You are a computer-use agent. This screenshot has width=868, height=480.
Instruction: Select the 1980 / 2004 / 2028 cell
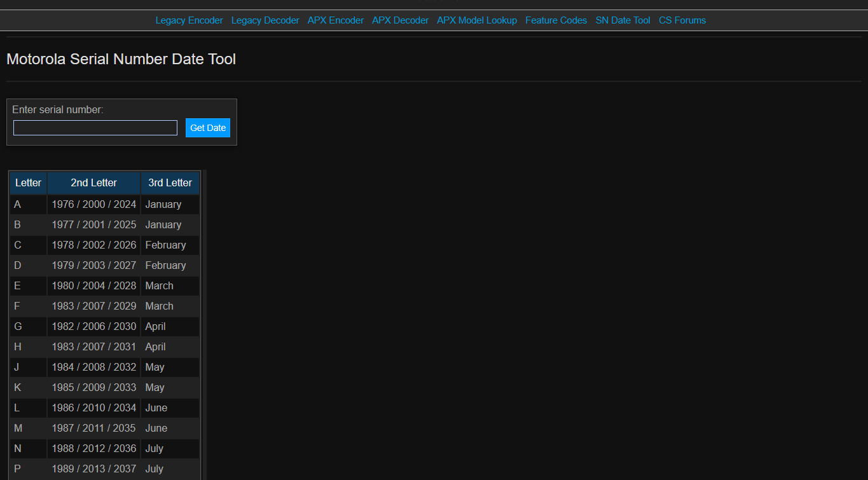(94, 286)
